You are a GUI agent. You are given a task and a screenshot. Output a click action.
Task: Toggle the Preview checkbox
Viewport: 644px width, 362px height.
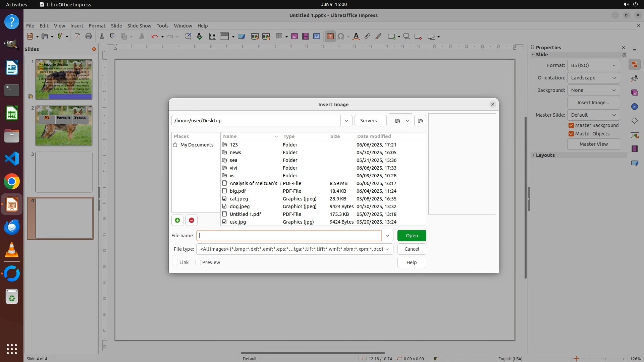pyautogui.click(x=198, y=262)
